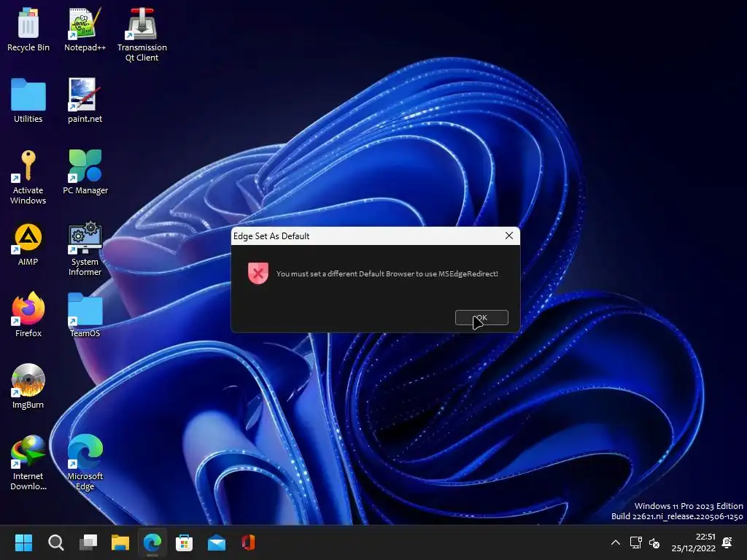
Task: Select the AIMP desktop icon
Action: point(28,244)
